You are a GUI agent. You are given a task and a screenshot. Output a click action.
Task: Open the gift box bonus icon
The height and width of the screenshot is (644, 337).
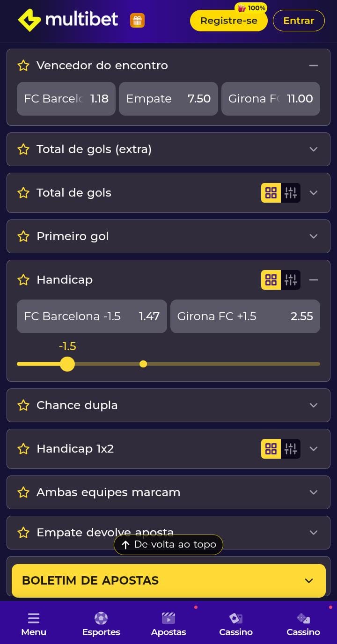137,21
